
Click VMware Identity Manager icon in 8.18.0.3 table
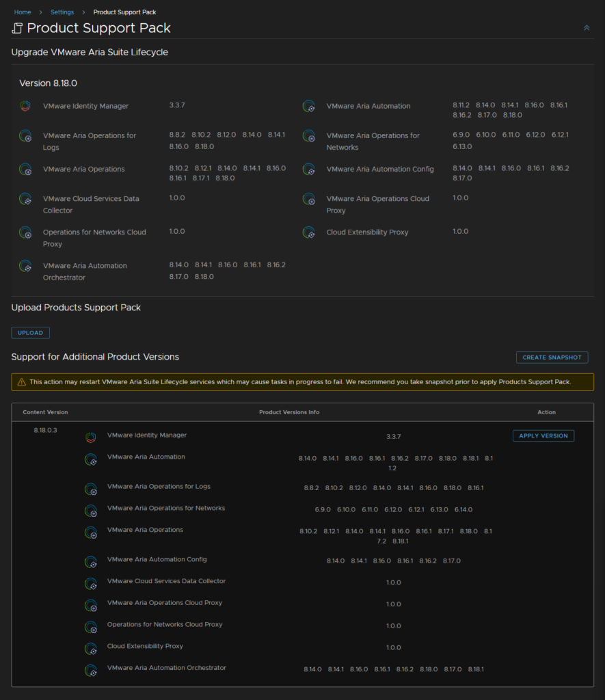tap(91, 437)
